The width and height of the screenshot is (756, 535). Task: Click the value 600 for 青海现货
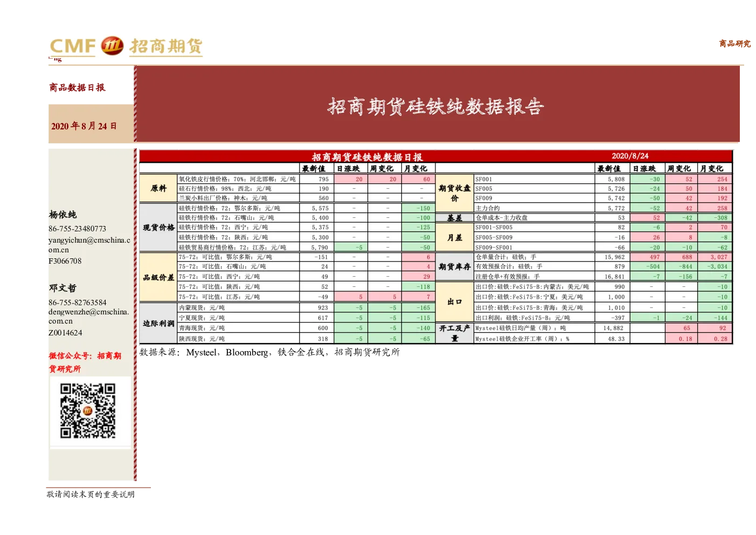coord(323,328)
